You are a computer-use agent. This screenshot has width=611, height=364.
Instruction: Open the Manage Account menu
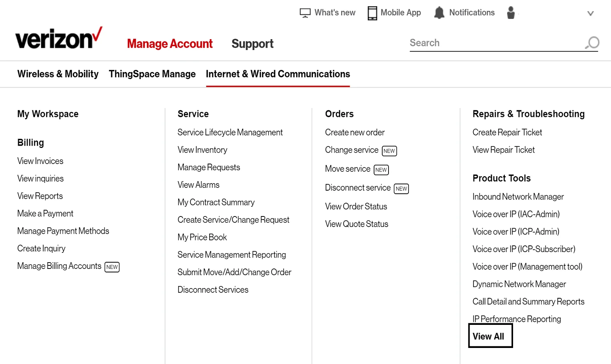pos(170,44)
